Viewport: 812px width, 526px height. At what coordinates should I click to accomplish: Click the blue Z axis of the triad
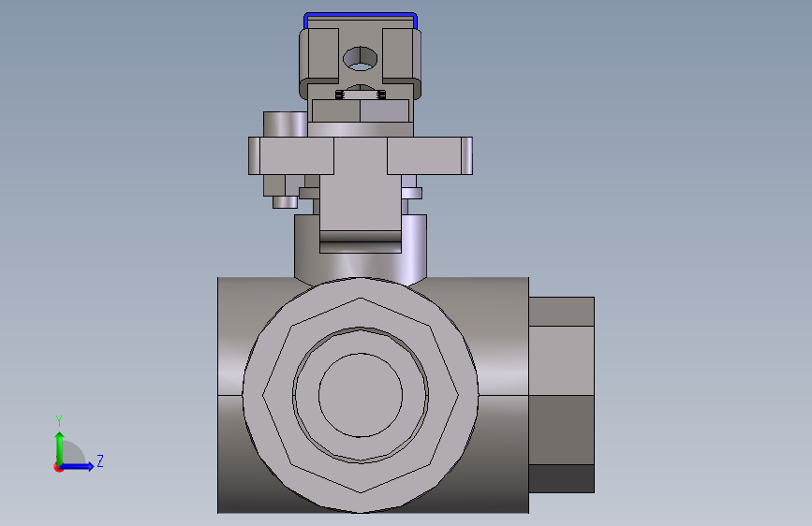click(x=78, y=466)
